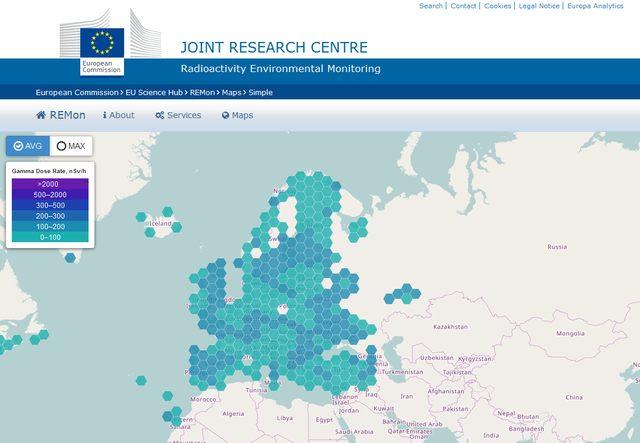The image size is (640, 443).
Task: Open the Search link at top
Action: (x=431, y=6)
